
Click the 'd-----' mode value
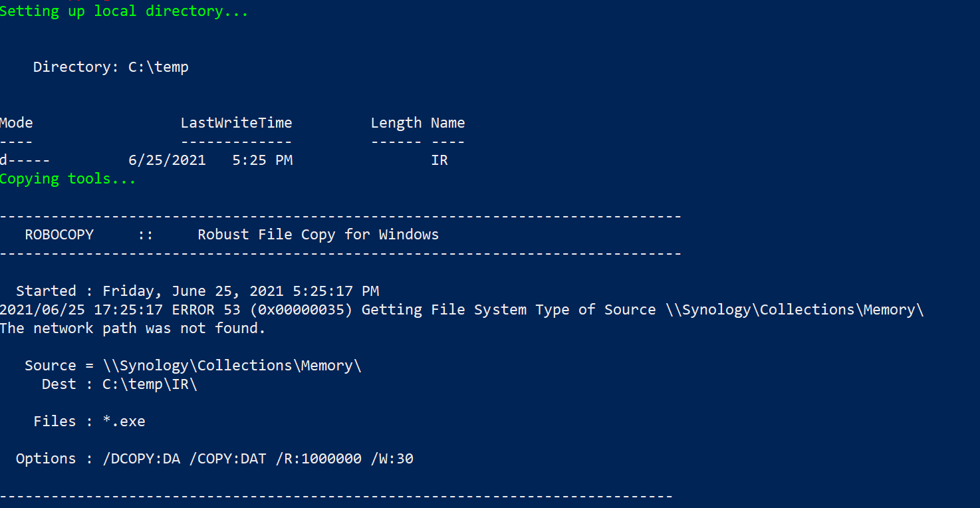25,160
